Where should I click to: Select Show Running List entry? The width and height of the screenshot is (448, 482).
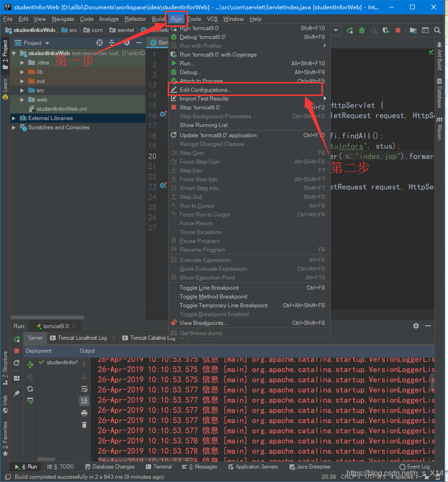249,125
